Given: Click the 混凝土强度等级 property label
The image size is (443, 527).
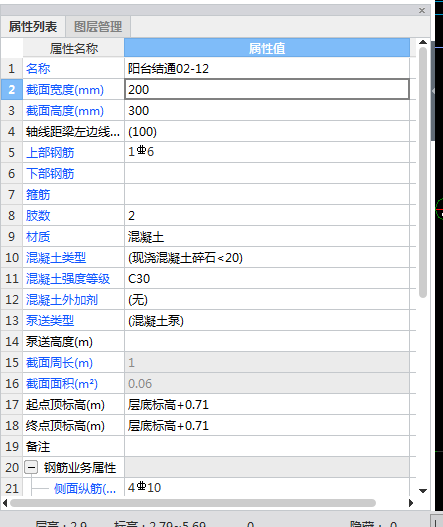Looking at the screenshot, I should (x=68, y=279).
